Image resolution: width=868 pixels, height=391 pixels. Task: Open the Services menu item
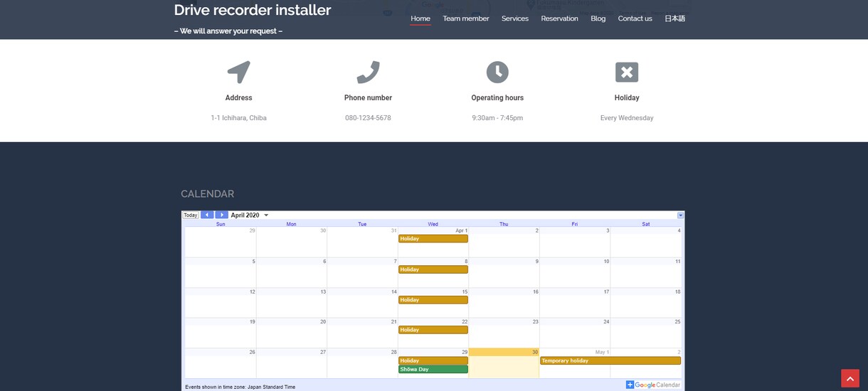(x=515, y=18)
